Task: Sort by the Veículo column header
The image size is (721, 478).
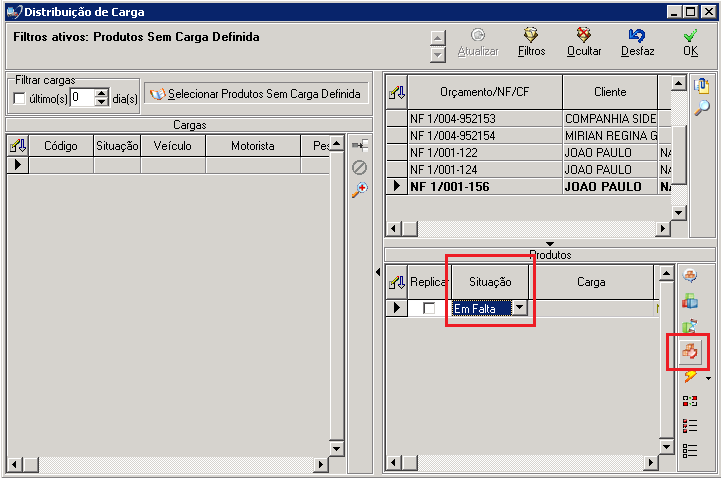Action: [173, 146]
